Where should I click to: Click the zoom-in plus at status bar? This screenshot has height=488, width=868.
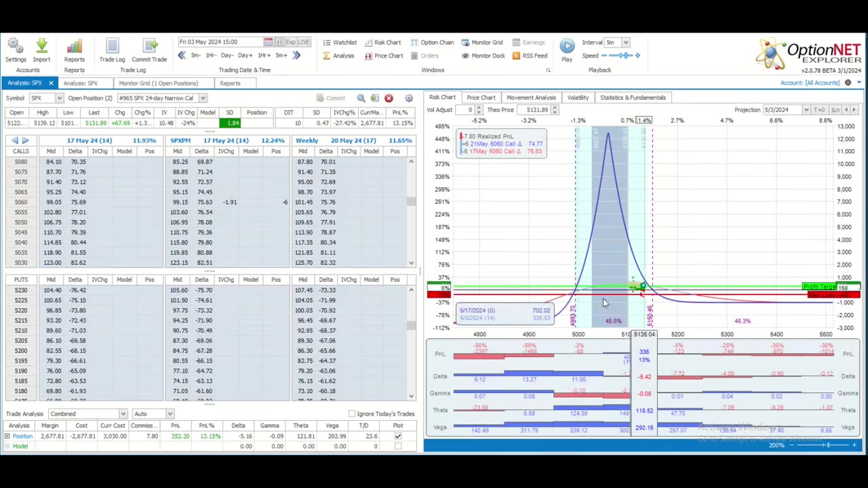click(854, 445)
